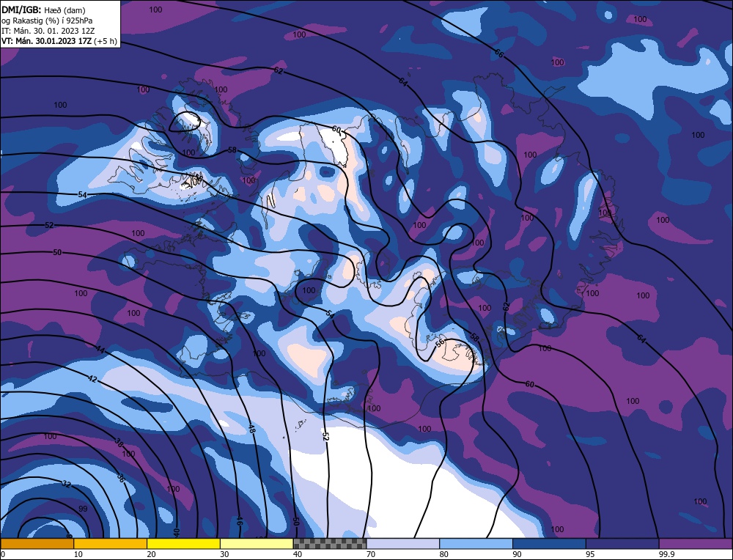Click the contour label '46'
The height and width of the screenshot is (560, 733).
[239, 521]
